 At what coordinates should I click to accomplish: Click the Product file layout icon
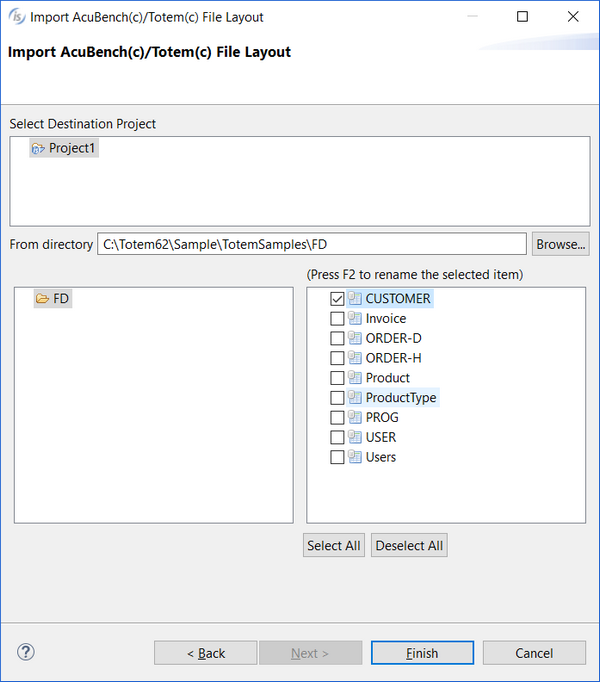coord(355,378)
